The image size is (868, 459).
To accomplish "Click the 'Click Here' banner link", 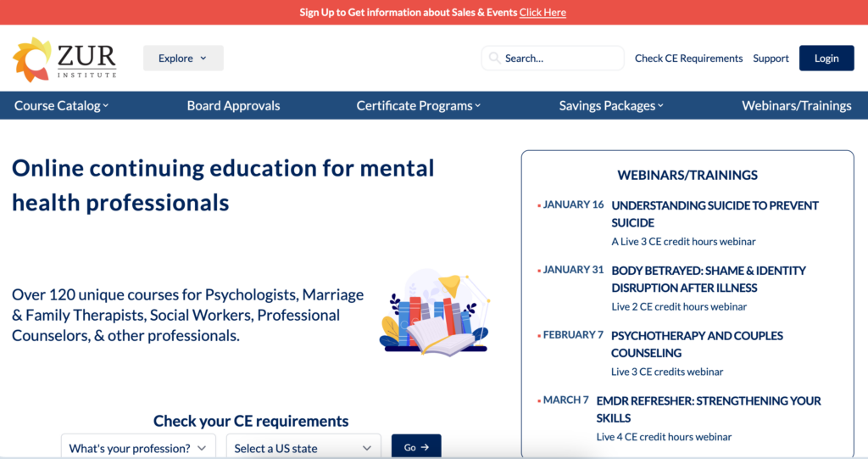I will (x=542, y=12).
